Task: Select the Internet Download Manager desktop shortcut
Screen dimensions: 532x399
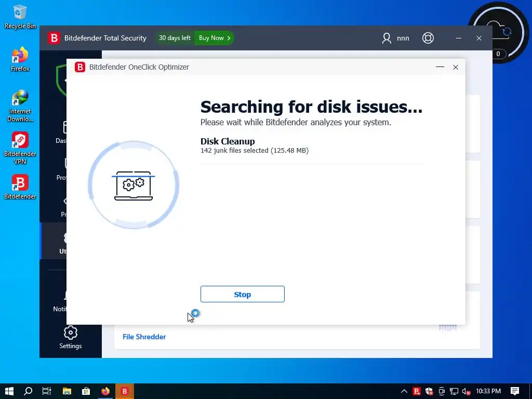Action: (20, 106)
